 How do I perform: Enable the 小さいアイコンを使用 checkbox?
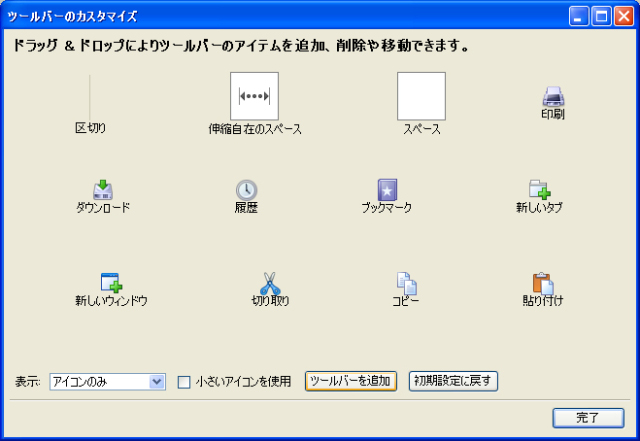click(x=184, y=382)
